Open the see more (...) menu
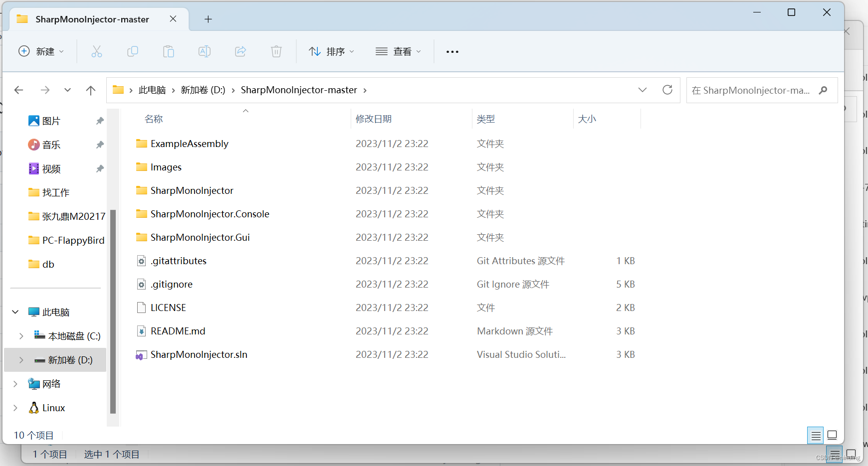The image size is (868, 466). [x=452, y=51]
